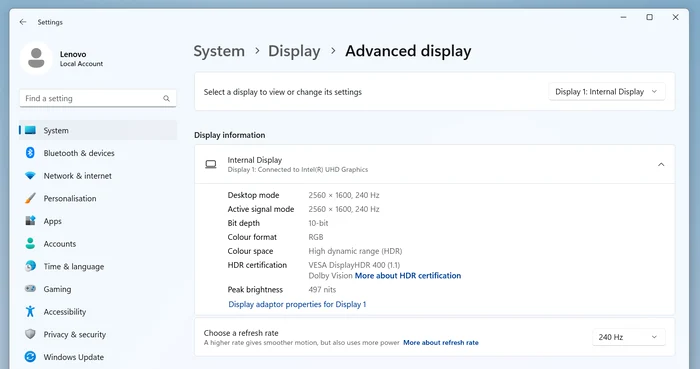This screenshot has height=369, width=700.
Task: Click the Gaming controller icon
Action: coord(30,289)
